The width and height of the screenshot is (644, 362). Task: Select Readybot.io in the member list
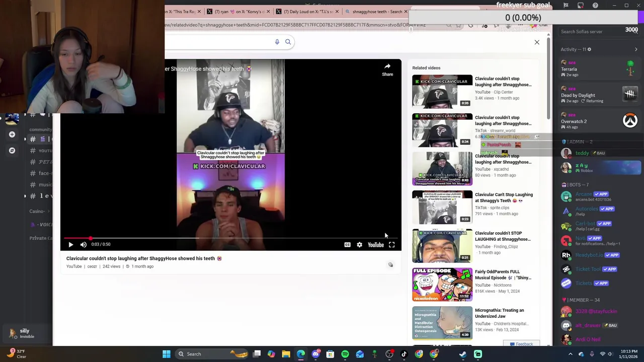(599, 255)
